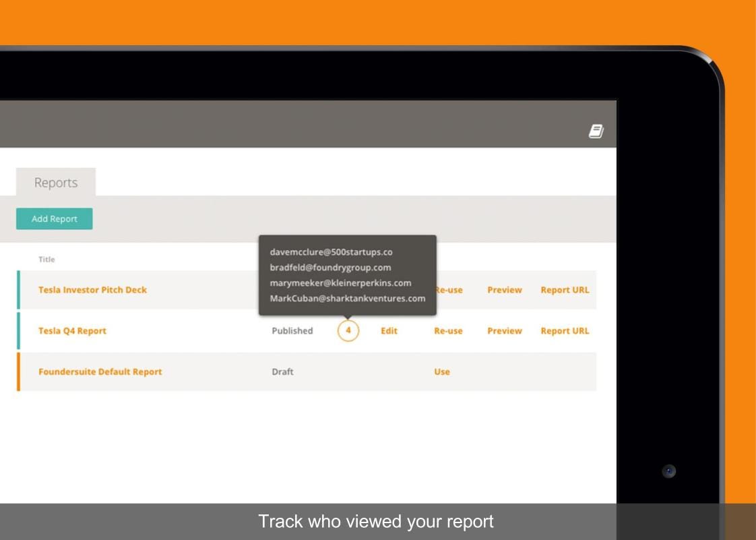This screenshot has height=540, width=756.
Task: Switch to the Reports tab
Action: coord(56,183)
